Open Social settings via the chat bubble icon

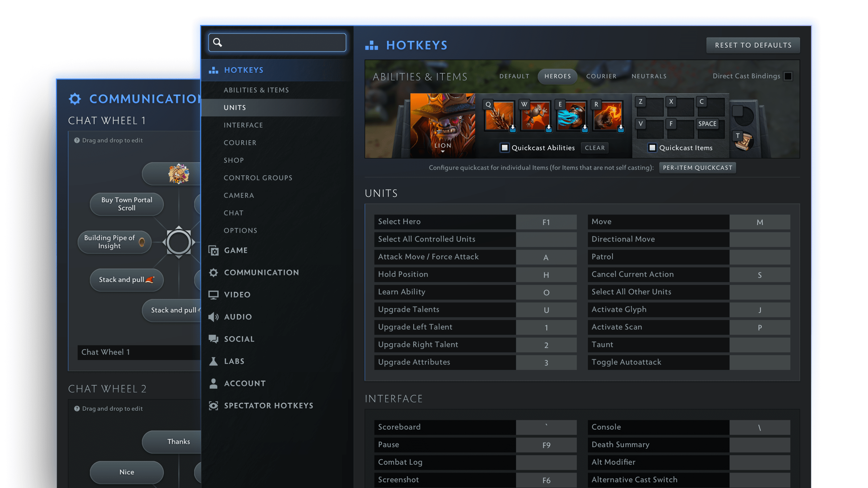pyautogui.click(x=213, y=339)
